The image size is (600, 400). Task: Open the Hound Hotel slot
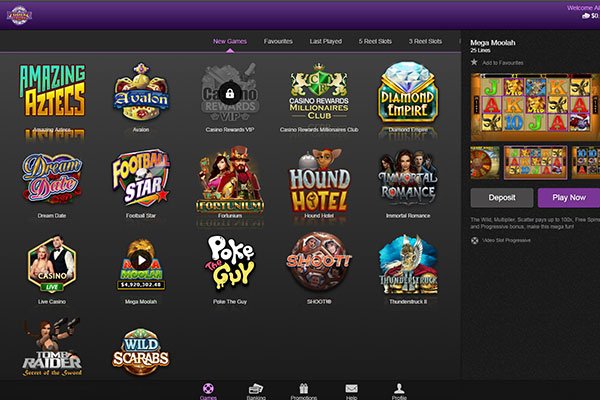319,180
